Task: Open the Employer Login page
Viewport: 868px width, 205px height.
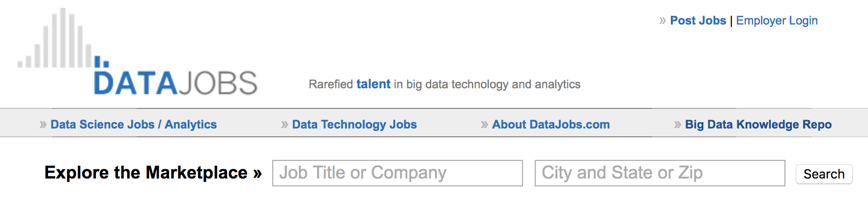Action: 777,21
